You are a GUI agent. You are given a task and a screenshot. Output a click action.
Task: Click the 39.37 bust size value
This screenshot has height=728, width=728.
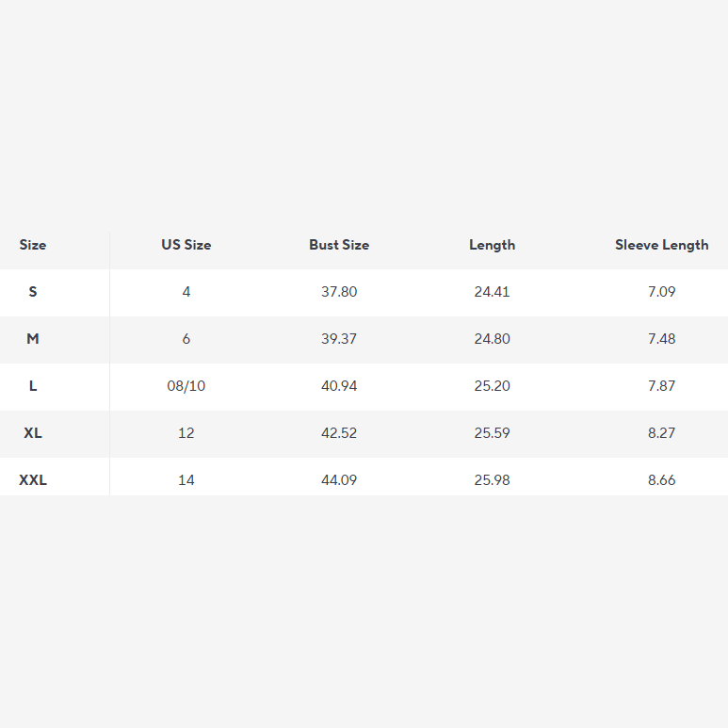pos(339,339)
